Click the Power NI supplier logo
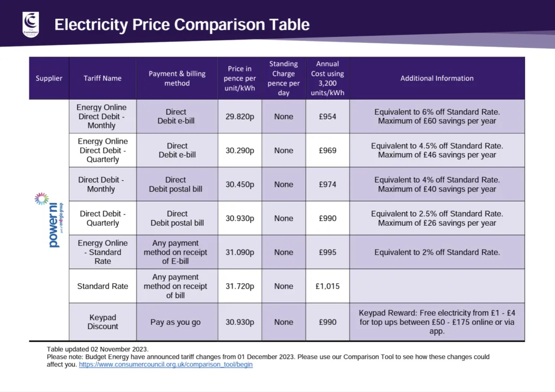555x392 pixels. [49, 220]
